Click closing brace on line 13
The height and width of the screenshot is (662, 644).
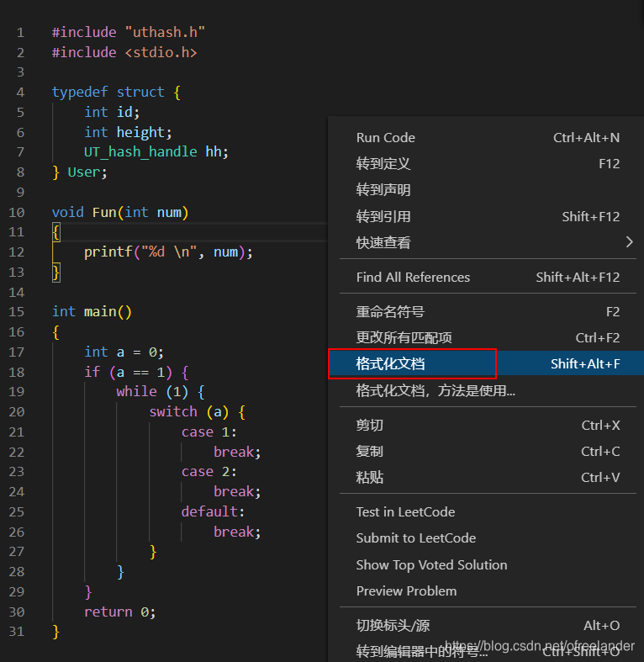tap(56, 273)
